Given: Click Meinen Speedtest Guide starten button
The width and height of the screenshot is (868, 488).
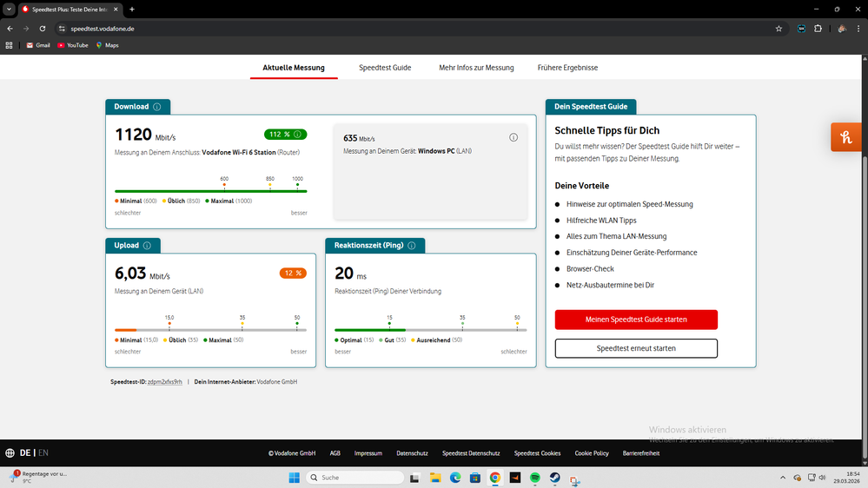Looking at the screenshot, I should [636, 320].
